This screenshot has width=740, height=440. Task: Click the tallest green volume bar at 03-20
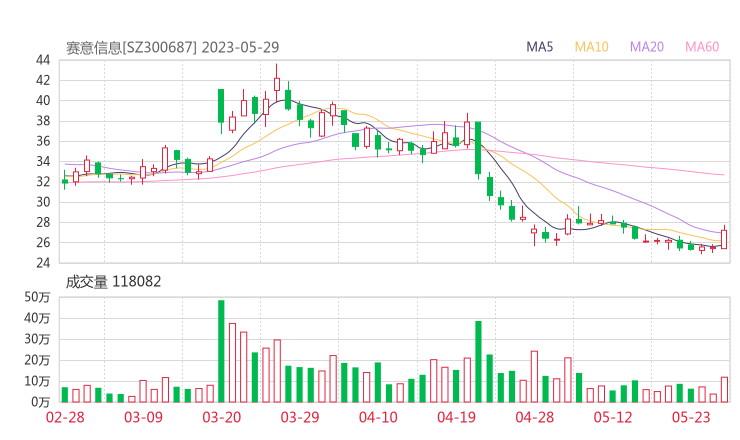tap(221, 351)
